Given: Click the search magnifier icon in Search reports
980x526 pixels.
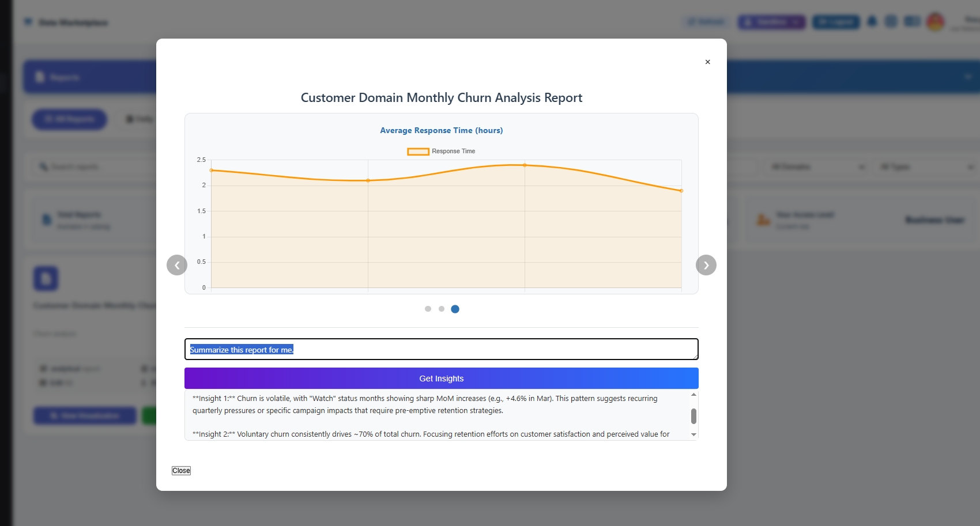Looking at the screenshot, I should (44, 166).
